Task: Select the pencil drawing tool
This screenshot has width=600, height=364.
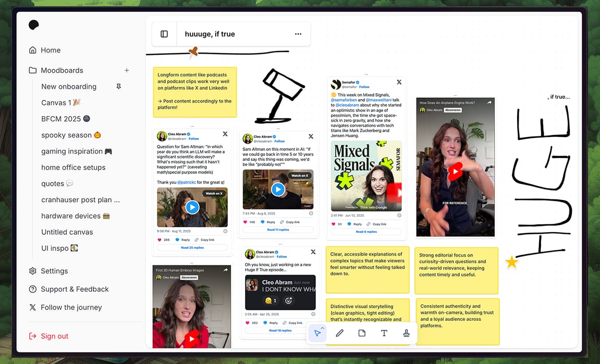Action: pos(340,333)
